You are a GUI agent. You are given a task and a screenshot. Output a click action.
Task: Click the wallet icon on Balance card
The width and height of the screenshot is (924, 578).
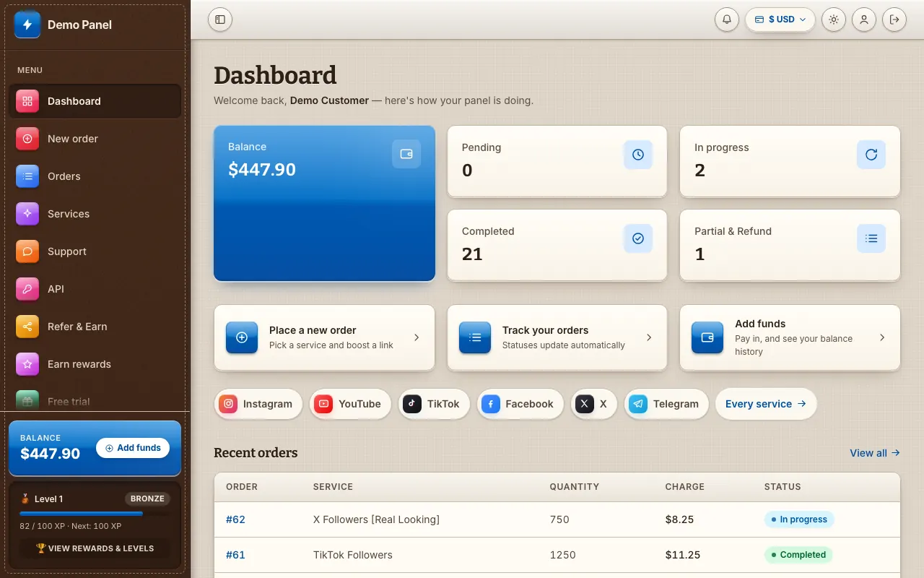coord(406,154)
